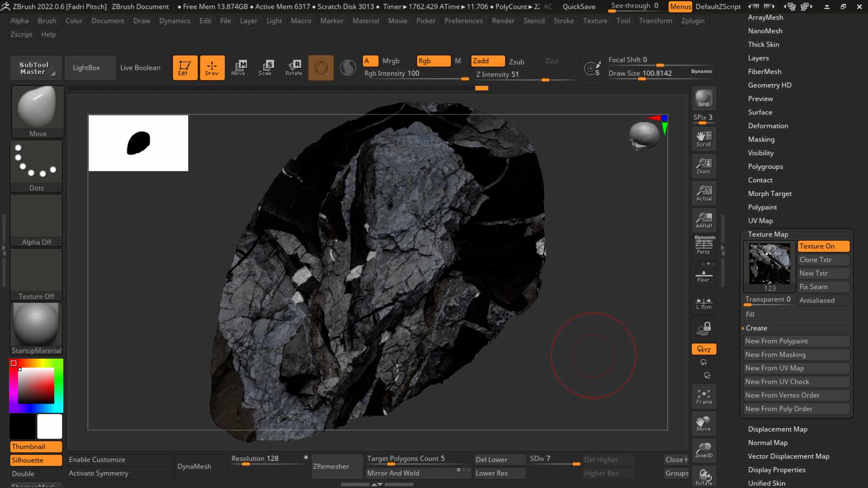
Task: Toggle the Mrgb channel
Action: (391, 61)
